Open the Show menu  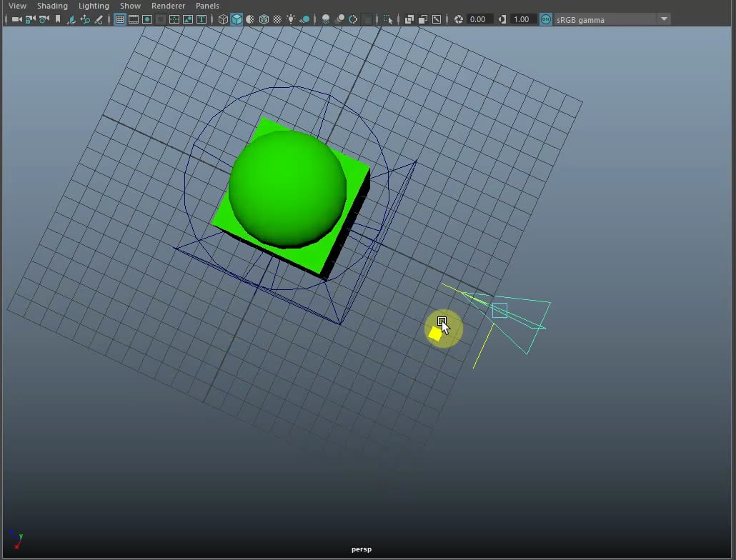[x=131, y=6]
